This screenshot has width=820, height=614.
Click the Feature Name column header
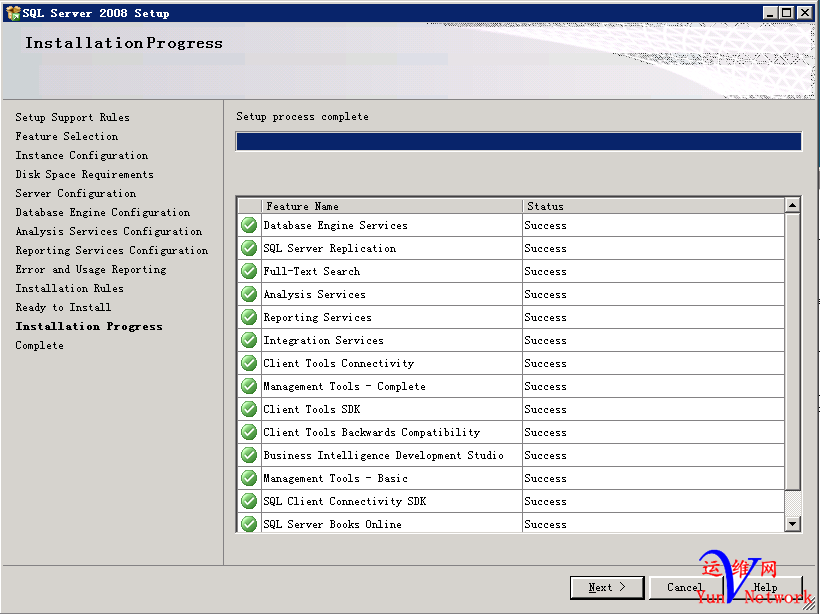pyautogui.click(x=392, y=206)
